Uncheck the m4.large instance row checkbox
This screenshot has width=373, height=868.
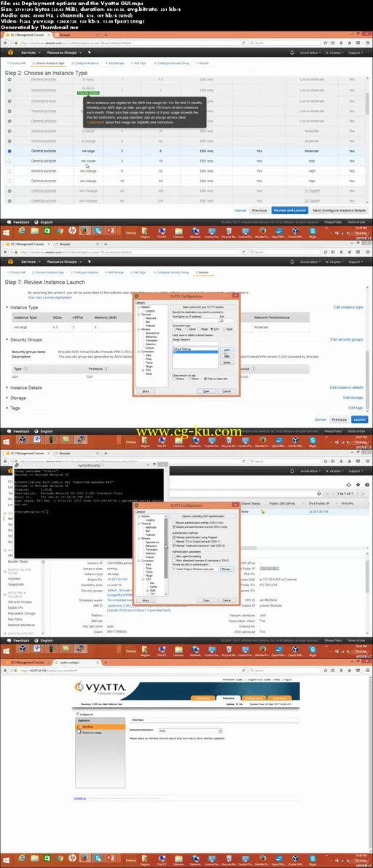[10, 151]
